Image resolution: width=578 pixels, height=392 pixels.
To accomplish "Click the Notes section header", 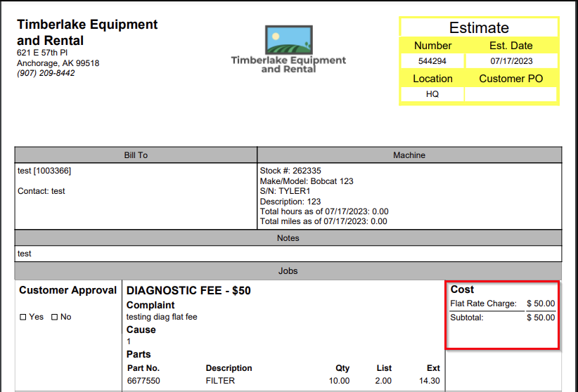I will click(288, 238).
